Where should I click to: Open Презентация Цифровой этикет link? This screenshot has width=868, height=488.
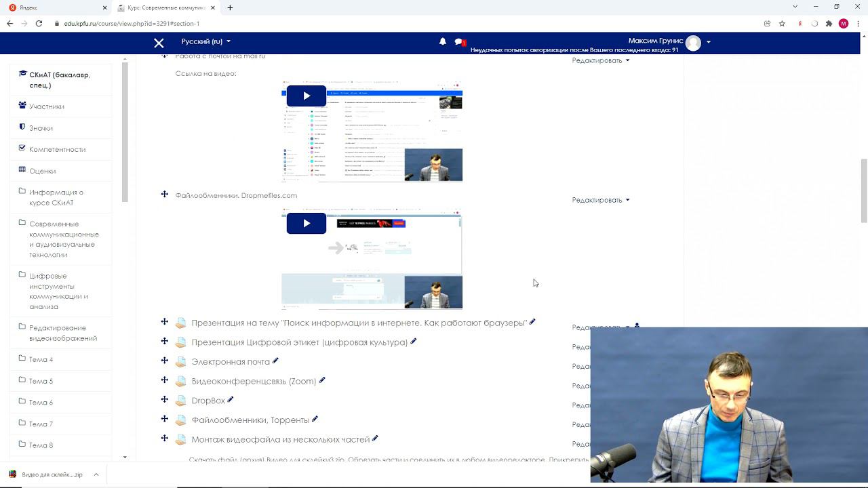pyautogui.click(x=299, y=342)
